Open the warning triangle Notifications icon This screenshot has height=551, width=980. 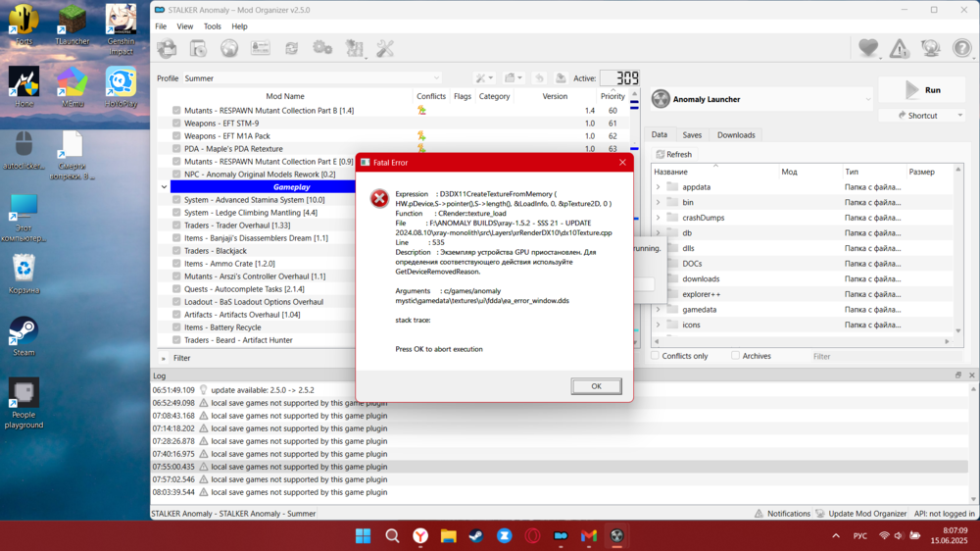pos(899,48)
